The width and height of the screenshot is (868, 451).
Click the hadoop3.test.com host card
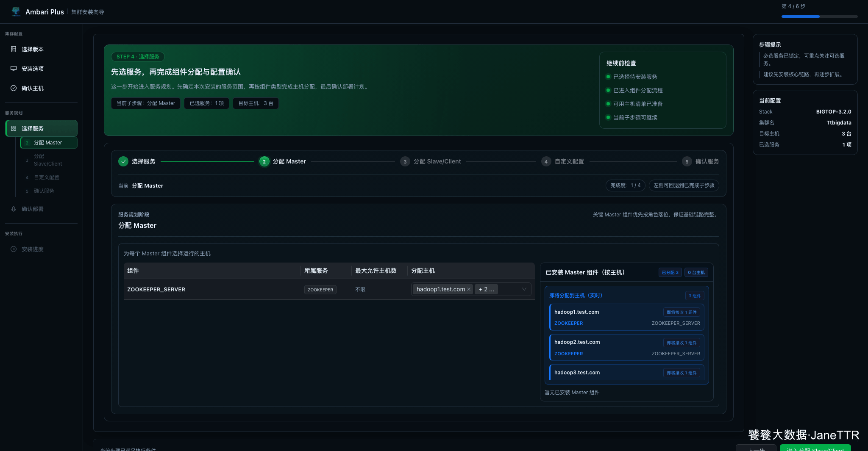click(627, 373)
